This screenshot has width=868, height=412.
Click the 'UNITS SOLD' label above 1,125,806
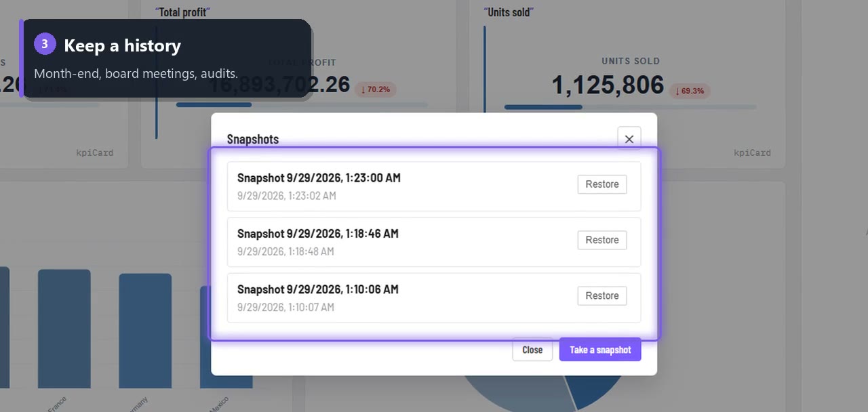[631, 61]
